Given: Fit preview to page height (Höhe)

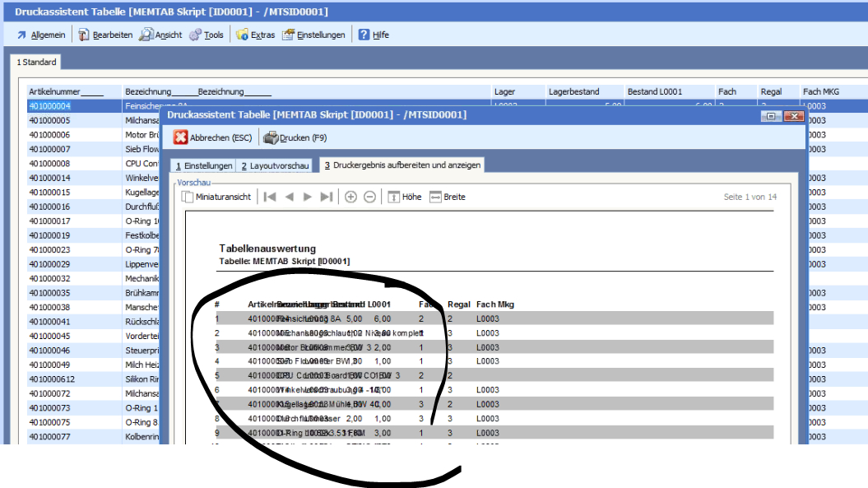Looking at the screenshot, I should point(405,197).
